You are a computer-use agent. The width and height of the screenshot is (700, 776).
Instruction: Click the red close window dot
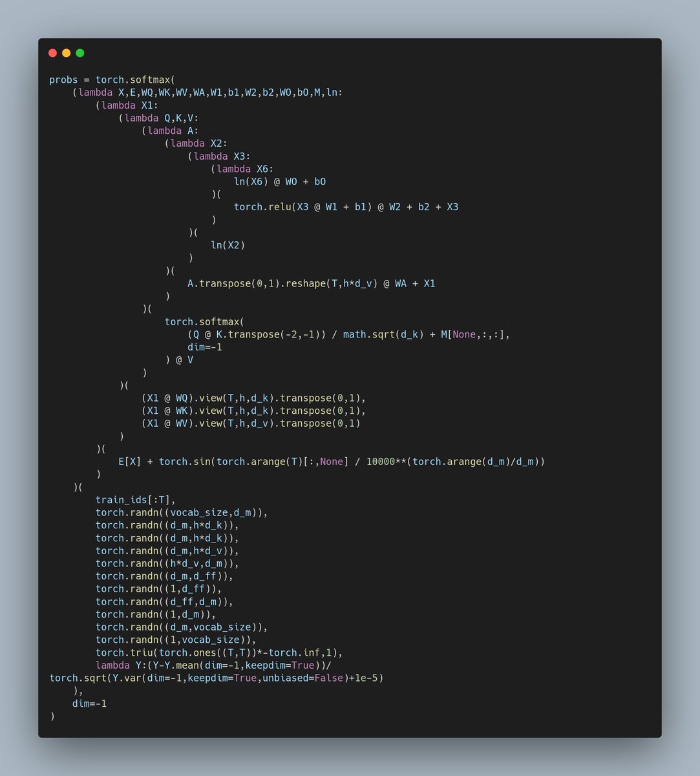pos(52,53)
